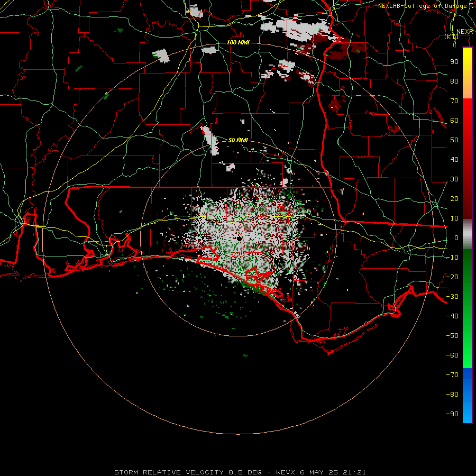Click the 20 value on velocity scale
Viewport: 476px width, 476px height.
pos(454,198)
